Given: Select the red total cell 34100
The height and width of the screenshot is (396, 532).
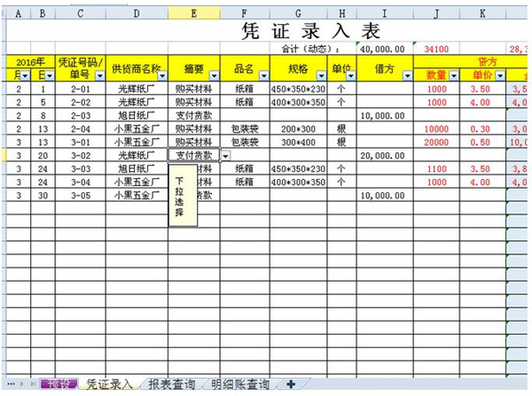Looking at the screenshot, I should click(436, 49).
